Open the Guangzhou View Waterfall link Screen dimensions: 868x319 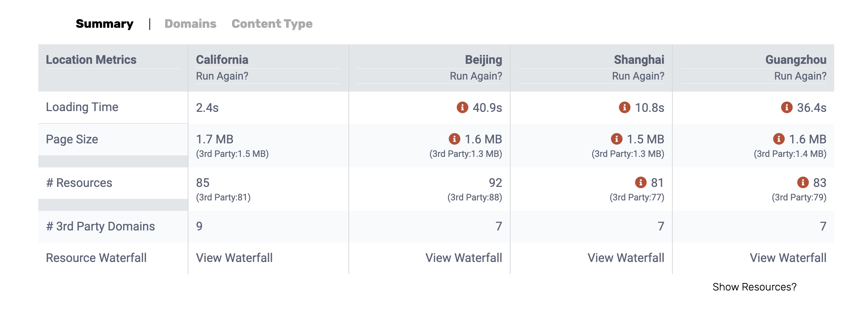pos(788,258)
